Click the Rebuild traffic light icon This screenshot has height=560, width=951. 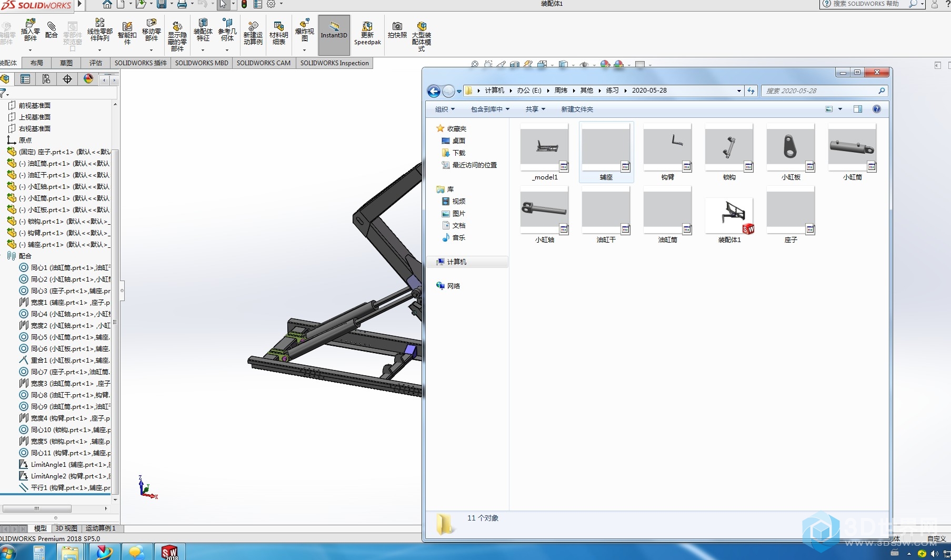pos(244,4)
